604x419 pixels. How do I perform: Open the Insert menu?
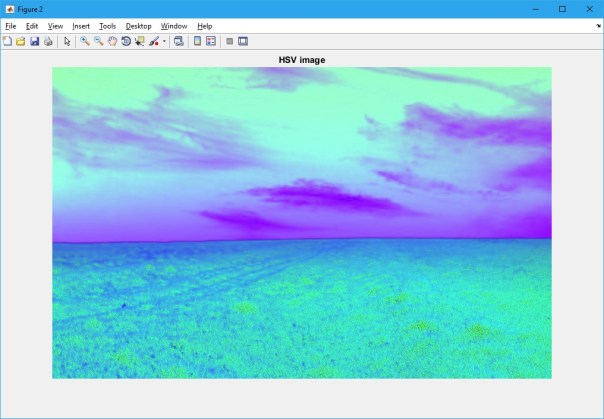tap(81, 25)
